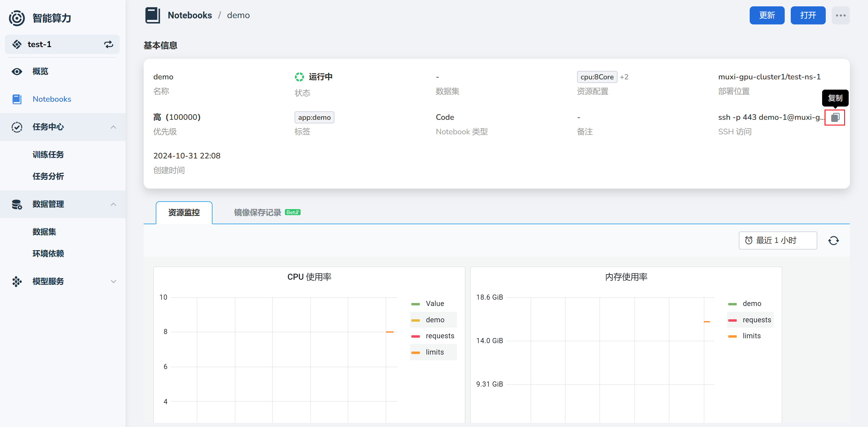868x427 pixels.
Task: Click the cpu:8Core resource tag
Action: pos(597,77)
